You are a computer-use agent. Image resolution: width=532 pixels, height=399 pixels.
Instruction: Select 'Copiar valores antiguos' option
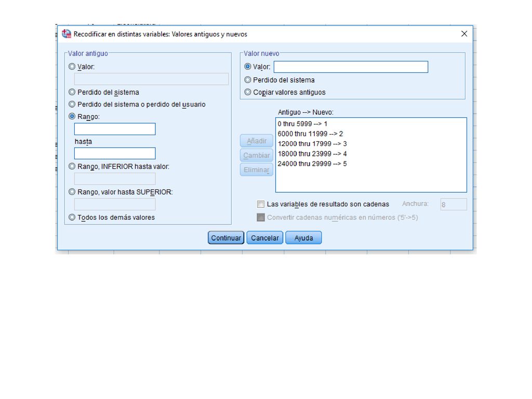click(x=248, y=92)
